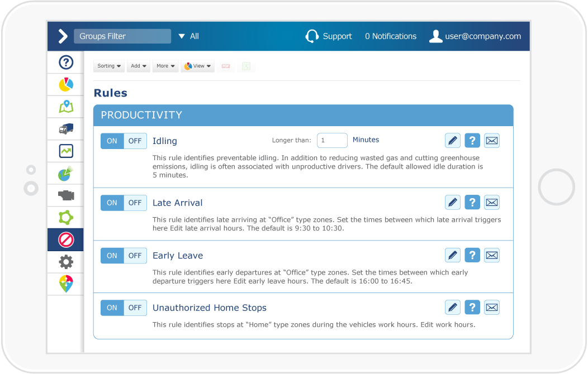Open the View dropdown menu
Image resolution: width=588 pixels, height=374 pixels.
pos(197,66)
